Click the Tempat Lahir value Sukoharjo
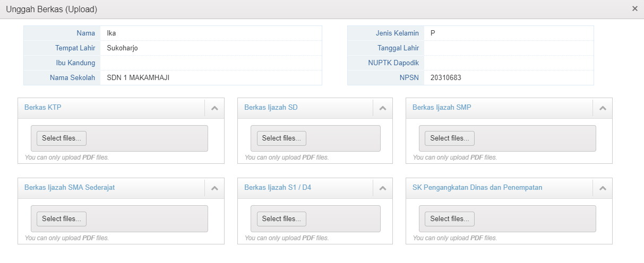644x263 pixels. tap(211, 48)
